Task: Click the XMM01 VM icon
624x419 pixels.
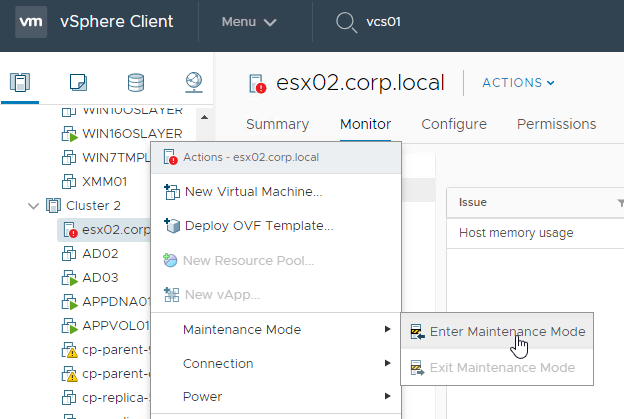Action: pos(69,181)
